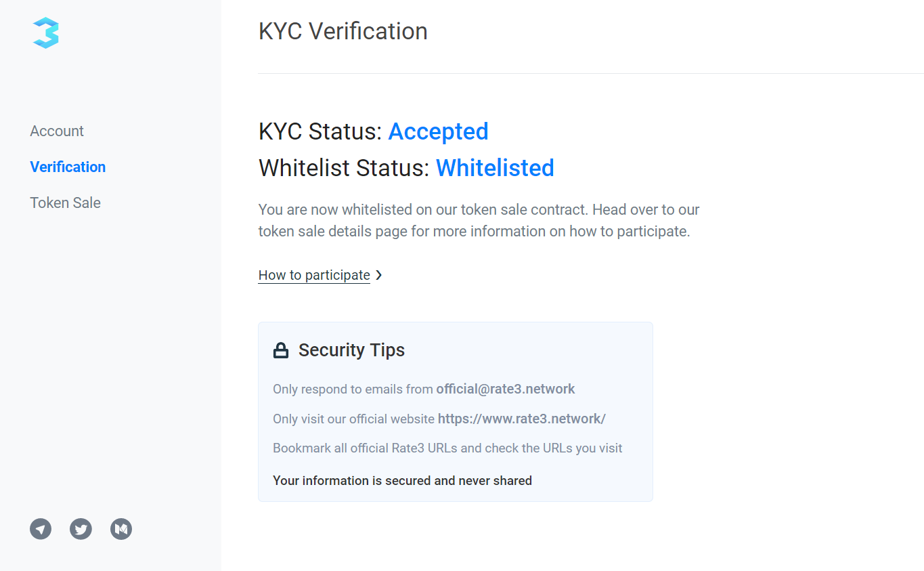Viewport: 924px width, 571px height.
Task: Open the https://www.rate3.network/ website URL
Action: pyautogui.click(x=521, y=419)
